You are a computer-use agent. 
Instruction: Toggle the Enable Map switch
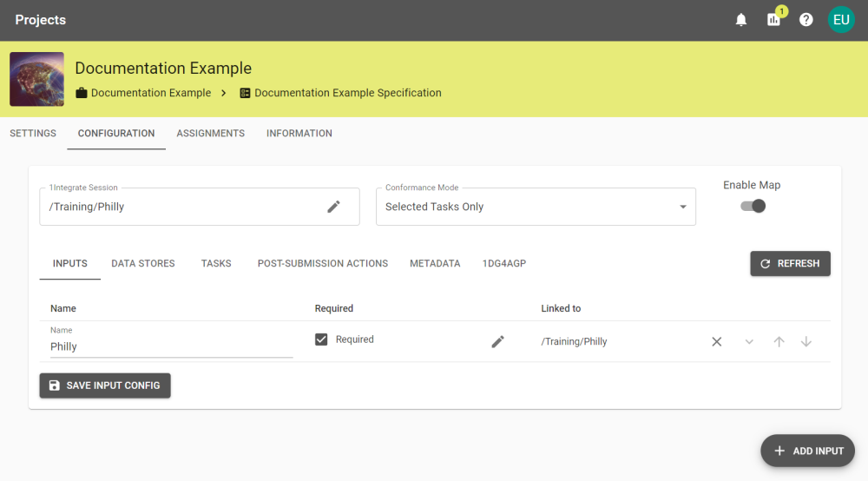pyautogui.click(x=753, y=206)
